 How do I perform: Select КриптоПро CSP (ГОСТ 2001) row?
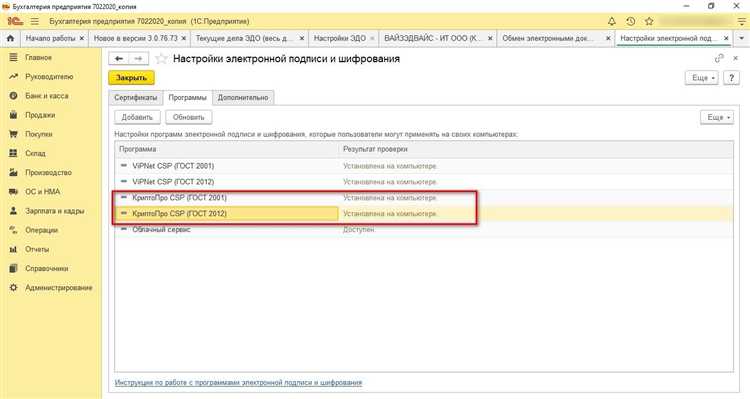423,198
